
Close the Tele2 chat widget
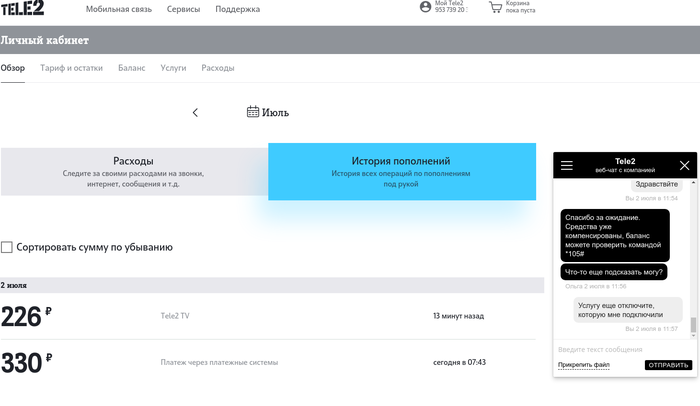(684, 166)
